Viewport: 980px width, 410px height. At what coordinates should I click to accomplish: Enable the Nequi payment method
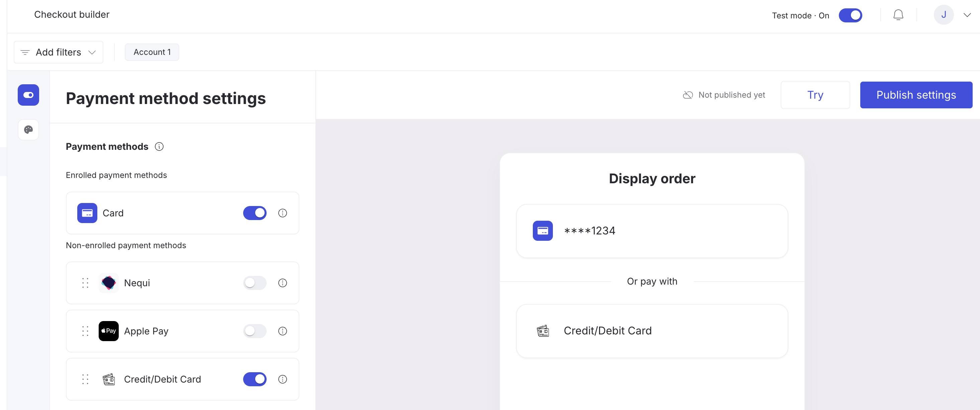point(255,283)
